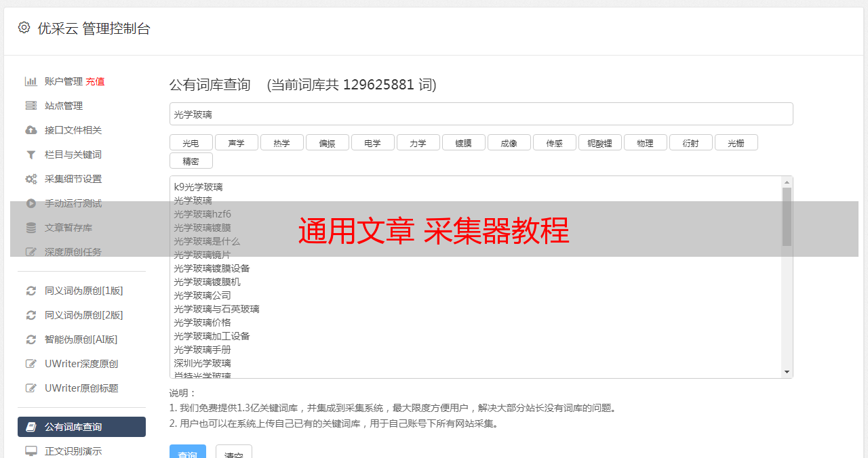The width and height of the screenshot is (868, 458).
Task: Select result 光学玻璃价格
Action: 202,322
